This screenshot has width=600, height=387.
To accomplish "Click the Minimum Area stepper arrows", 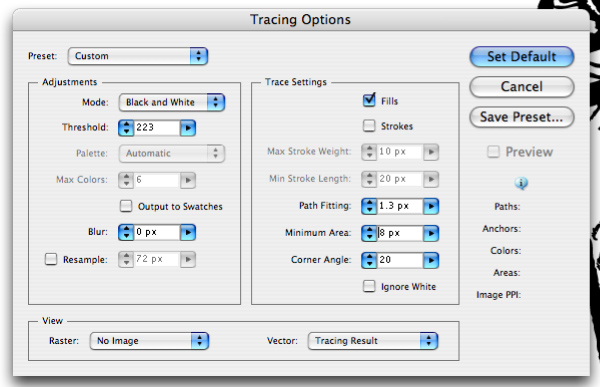I will coord(369,233).
